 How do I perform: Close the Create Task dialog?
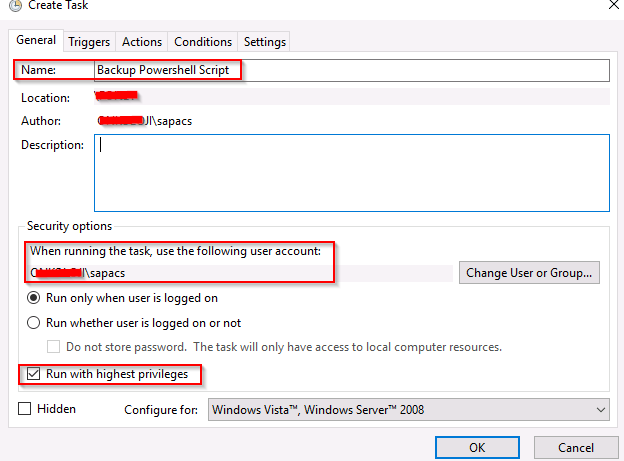coord(615,5)
